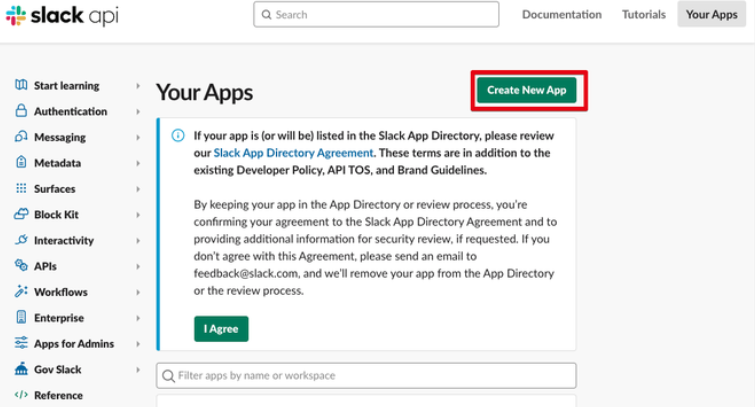This screenshot has height=407, width=755.
Task: Open the Slack App Directory Agreement link
Action: (x=293, y=153)
